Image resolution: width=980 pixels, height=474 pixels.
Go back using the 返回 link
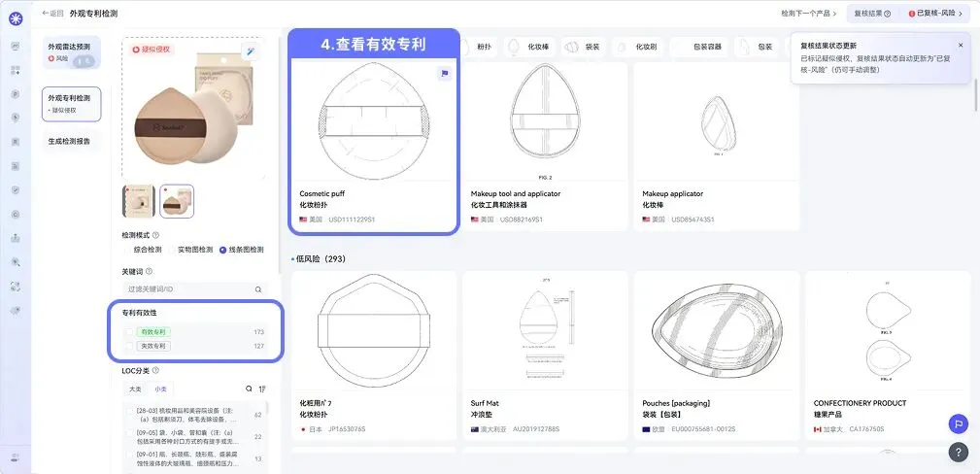pyautogui.click(x=52, y=14)
